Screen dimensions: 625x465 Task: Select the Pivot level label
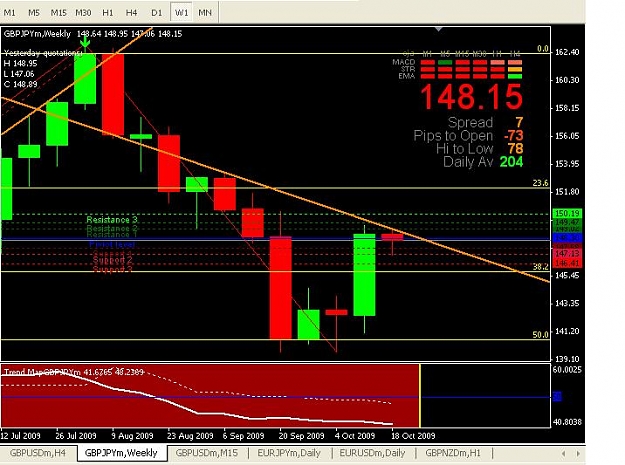[112, 244]
